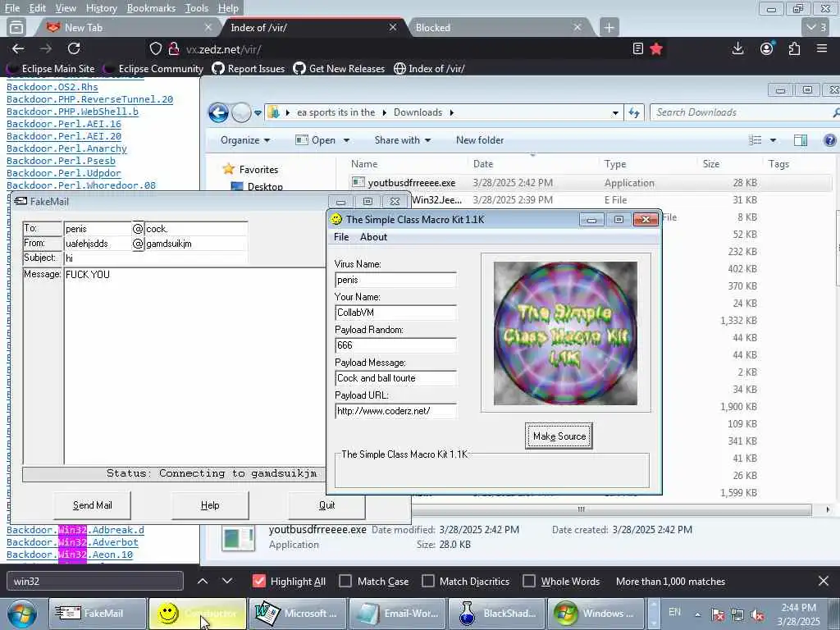This screenshot has height=630, width=840.
Task: Open a new browser tab with plus
Action: (609, 27)
